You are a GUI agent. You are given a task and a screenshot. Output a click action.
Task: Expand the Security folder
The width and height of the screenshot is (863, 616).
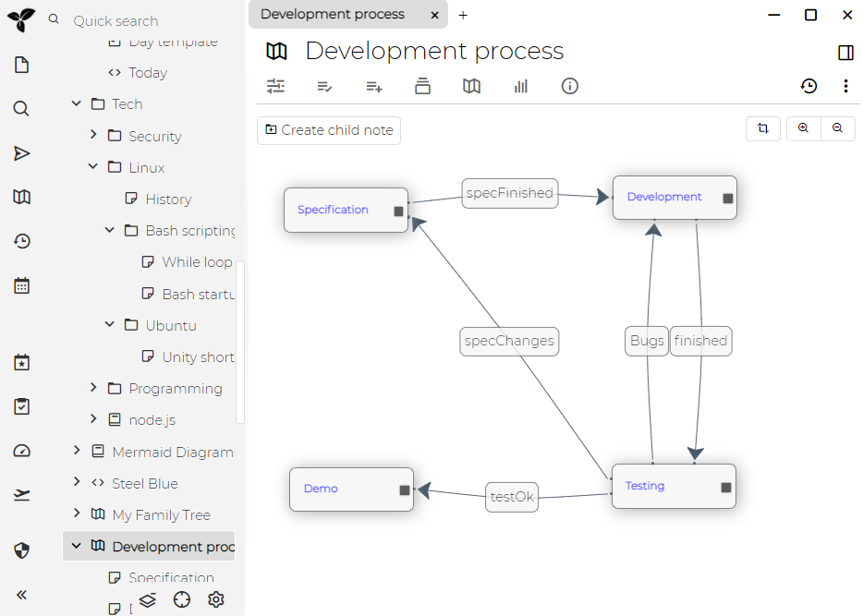(93, 136)
